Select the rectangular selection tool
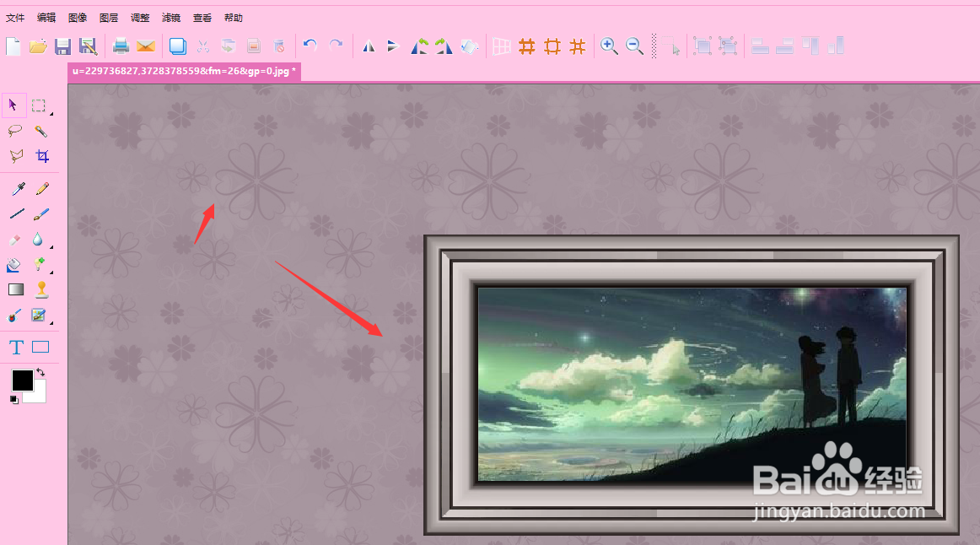980x545 pixels. coord(39,105)
